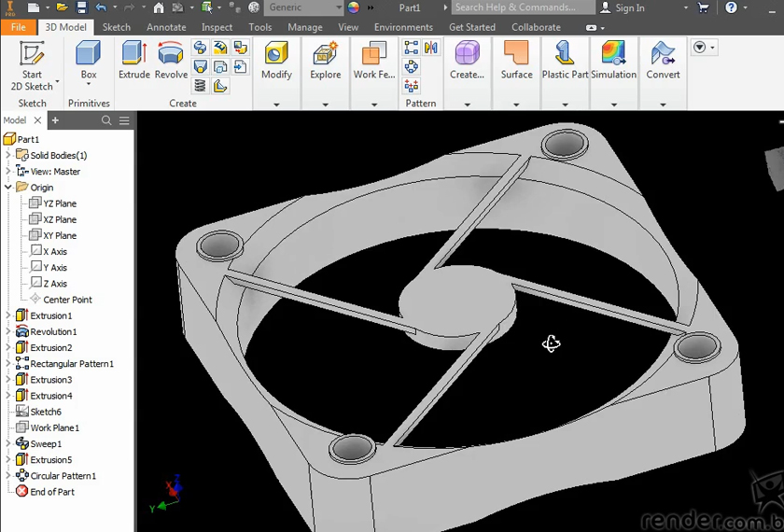
Task: Click the Home icon in quick access toolbar
Action: (159, 7)
